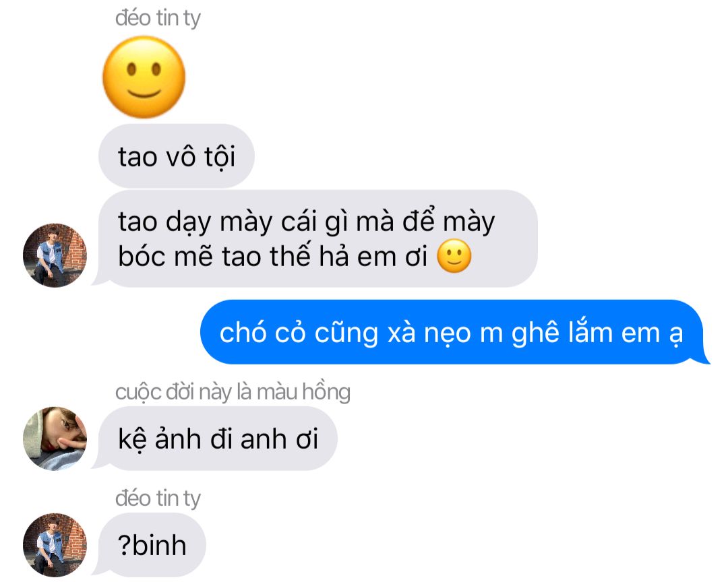This screenshot has width=728, height=582.
Task: Open the avatar of "cuộc đời này là màu hồng"
Action: (55, 439)
